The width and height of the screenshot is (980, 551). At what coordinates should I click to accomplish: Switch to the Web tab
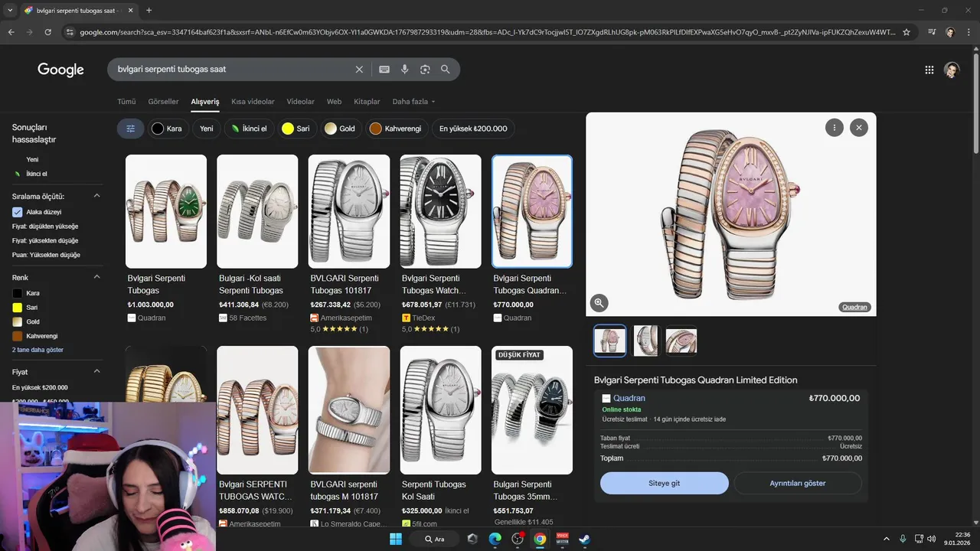point(334,102)
